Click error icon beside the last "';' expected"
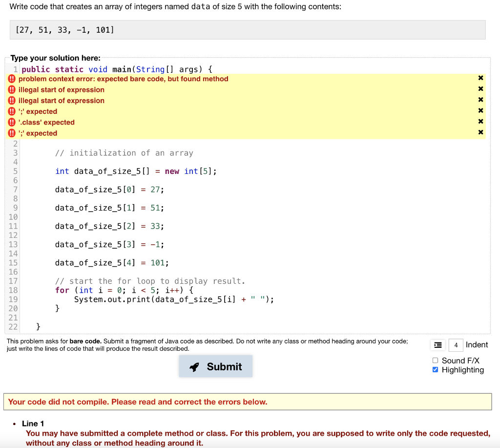This screenshot has height=448, width=500. [x=12, y=133]
